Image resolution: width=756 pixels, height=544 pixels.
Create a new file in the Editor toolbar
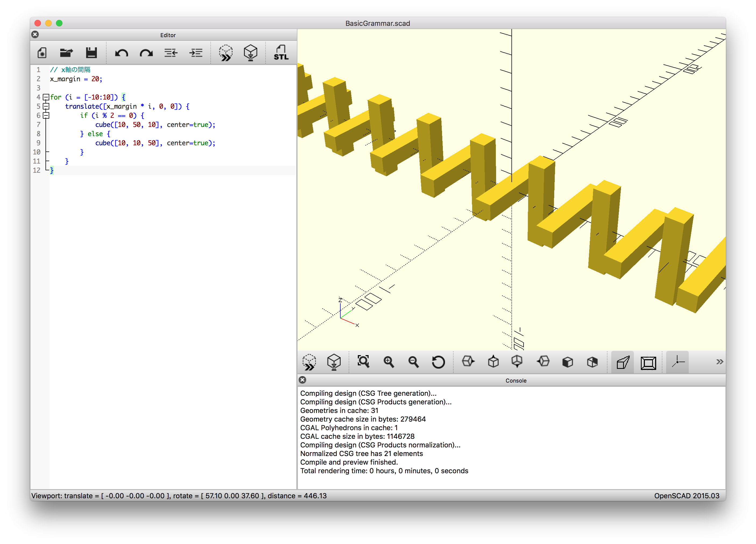click(x=42, y=53)
